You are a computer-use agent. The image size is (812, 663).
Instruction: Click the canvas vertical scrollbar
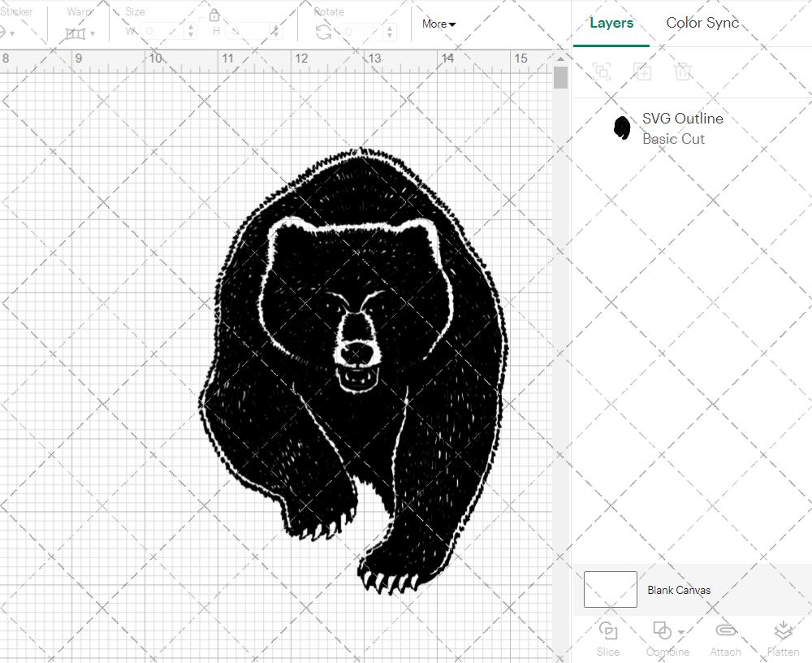pyautogui.click(x=559, y=76)
